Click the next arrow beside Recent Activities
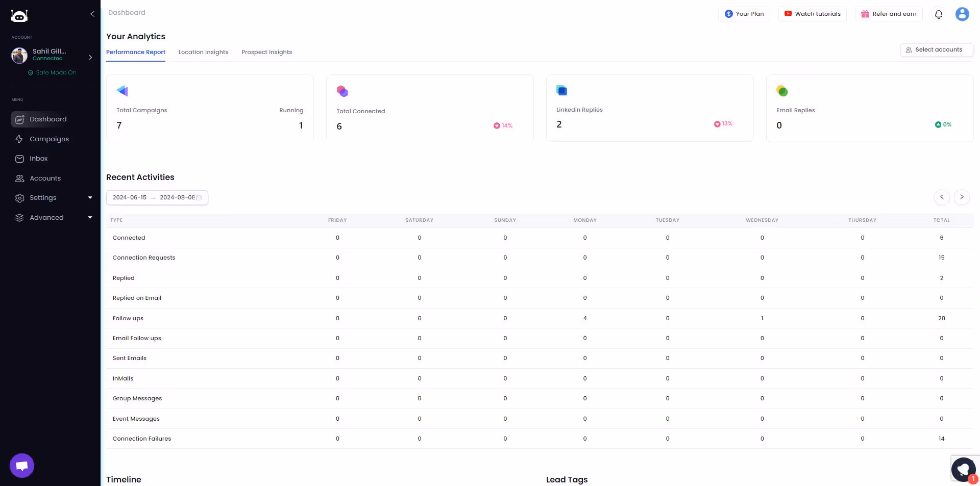Viewport: 980px width, 486px height. [962, 197]
